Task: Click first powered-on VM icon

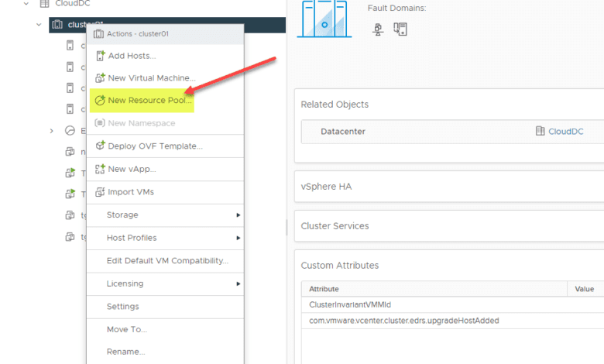Action: [x=70, y=173]
